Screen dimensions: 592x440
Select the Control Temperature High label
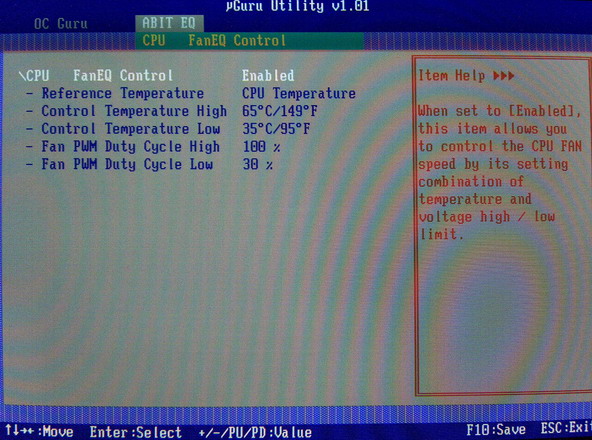(134, 111)
